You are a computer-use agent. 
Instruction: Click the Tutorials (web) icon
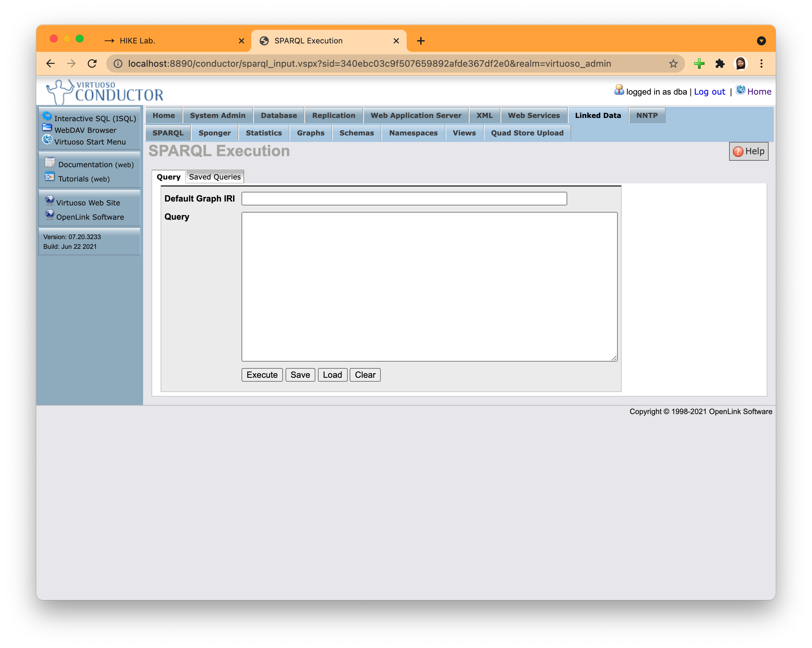click(50, 177)
